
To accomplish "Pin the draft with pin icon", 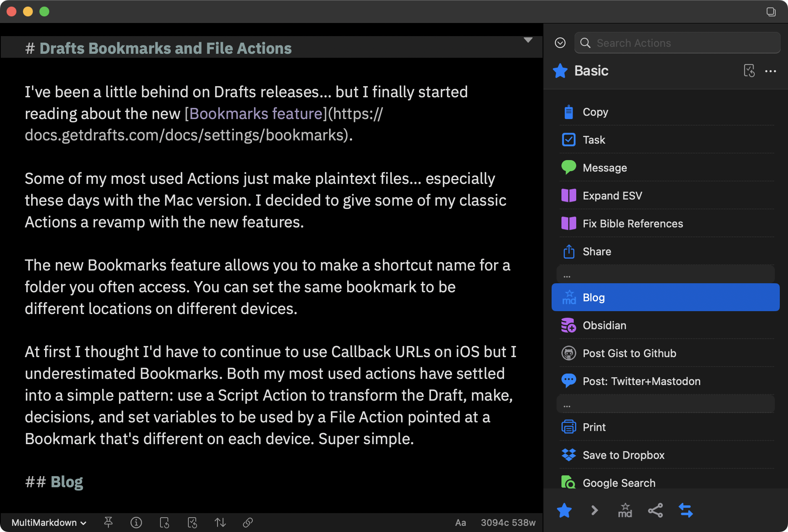I will point(108,523).
